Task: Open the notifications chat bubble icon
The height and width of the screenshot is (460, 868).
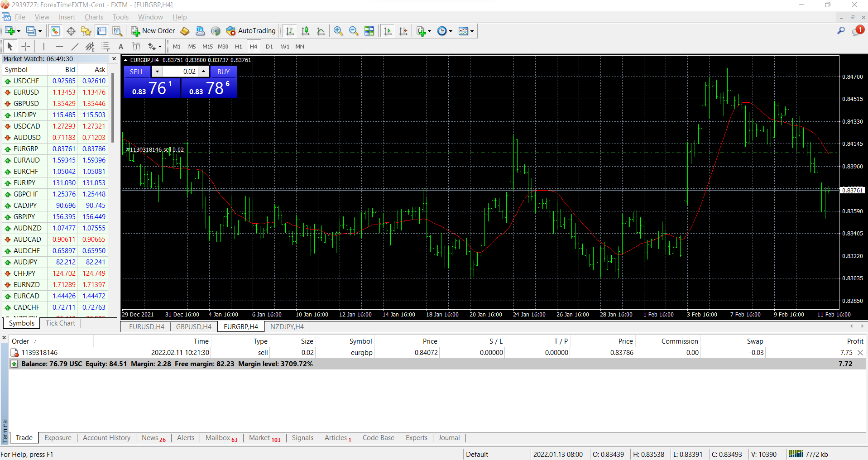Action: (858, 31)
